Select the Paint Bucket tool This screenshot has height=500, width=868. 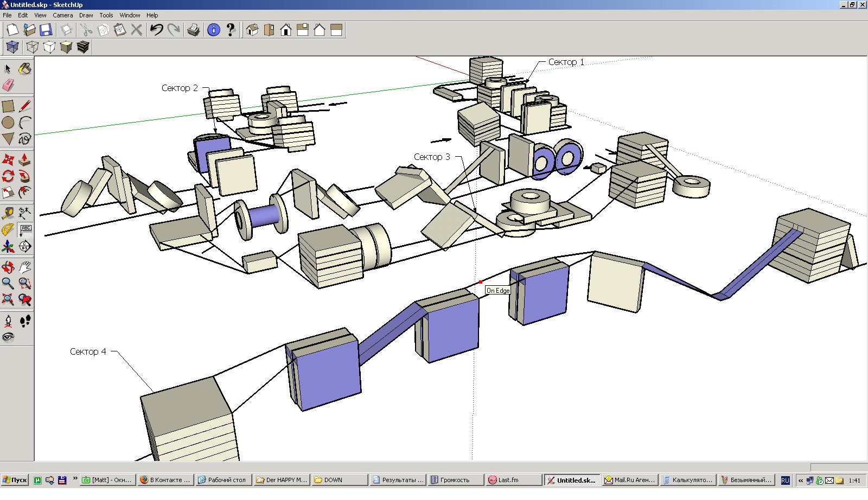click(24, 69)
